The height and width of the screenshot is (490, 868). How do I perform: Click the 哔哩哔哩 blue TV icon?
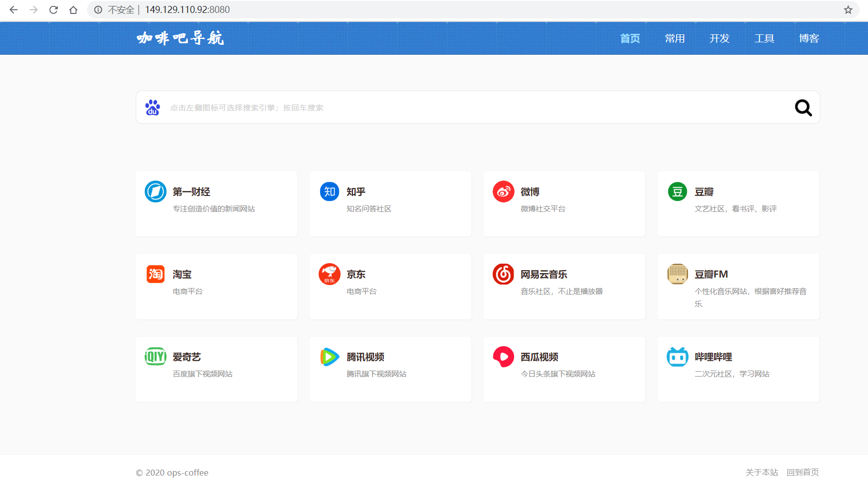pyautogui.click(x=678, y=357)
